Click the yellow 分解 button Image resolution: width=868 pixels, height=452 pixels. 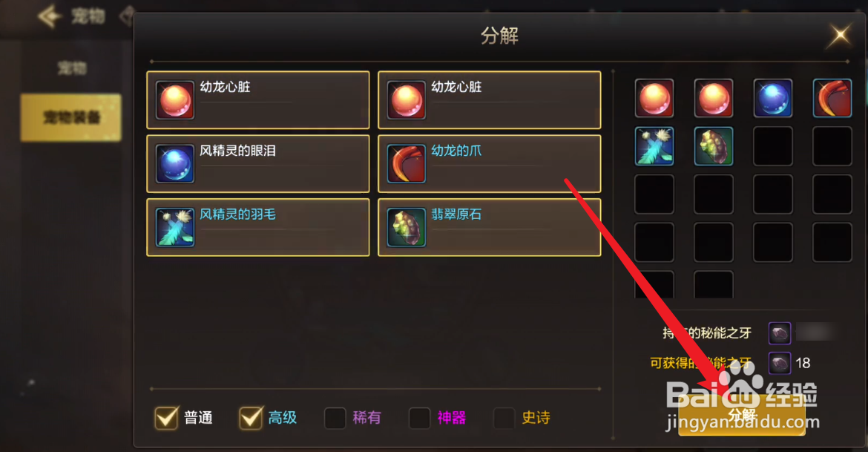point(742,415)
